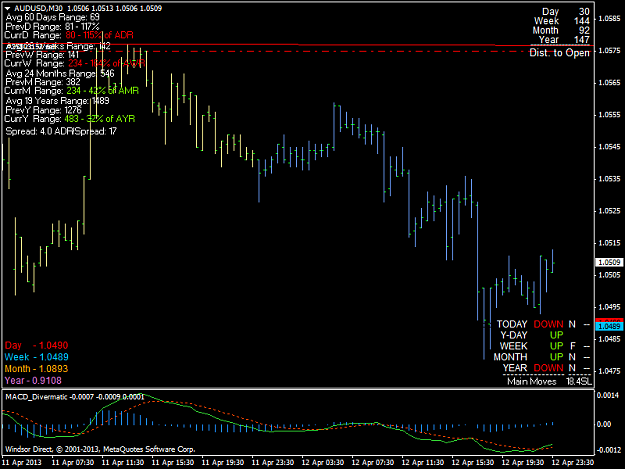Viewport: 625px width, 469px height.
Task: Click the TODAY DOWN trend row
Action: (x=543, y=324)
